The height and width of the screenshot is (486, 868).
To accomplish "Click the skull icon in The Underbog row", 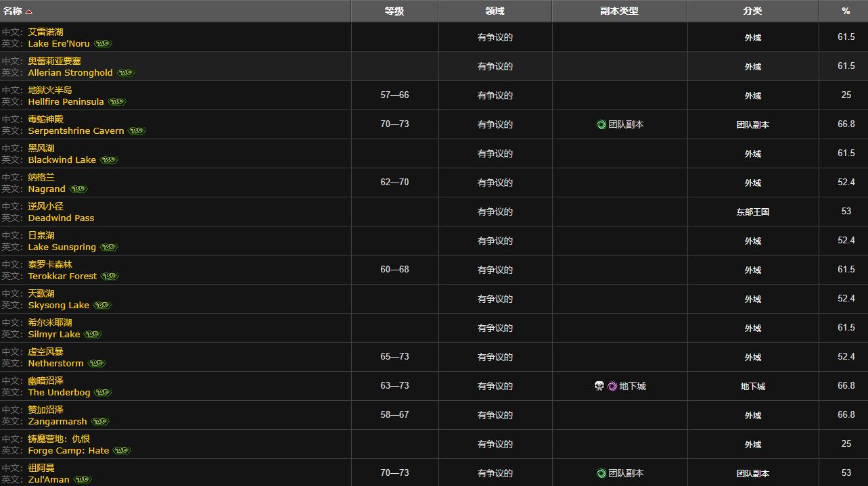I will [x=599, y=387].
